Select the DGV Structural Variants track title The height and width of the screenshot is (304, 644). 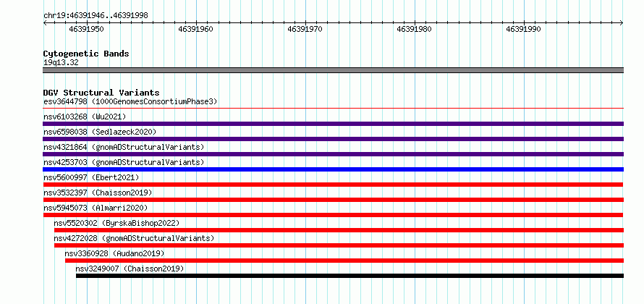101,93
